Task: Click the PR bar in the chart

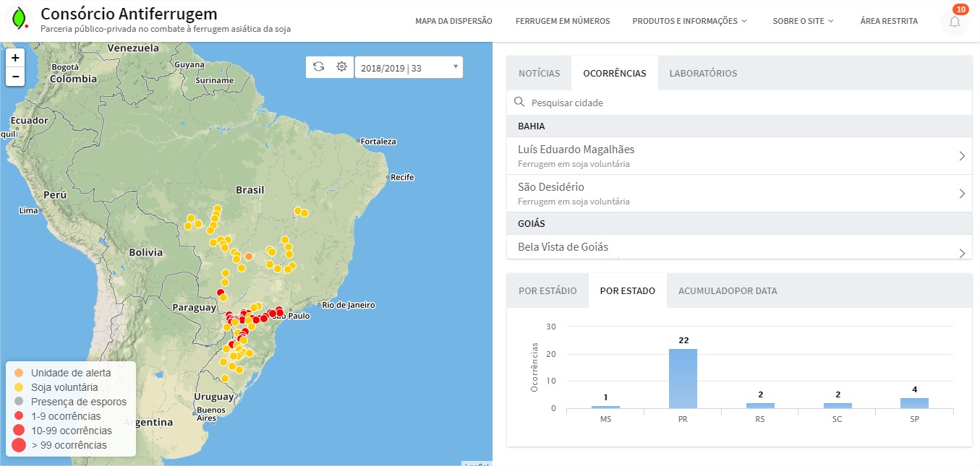Action: pos(683,379)
